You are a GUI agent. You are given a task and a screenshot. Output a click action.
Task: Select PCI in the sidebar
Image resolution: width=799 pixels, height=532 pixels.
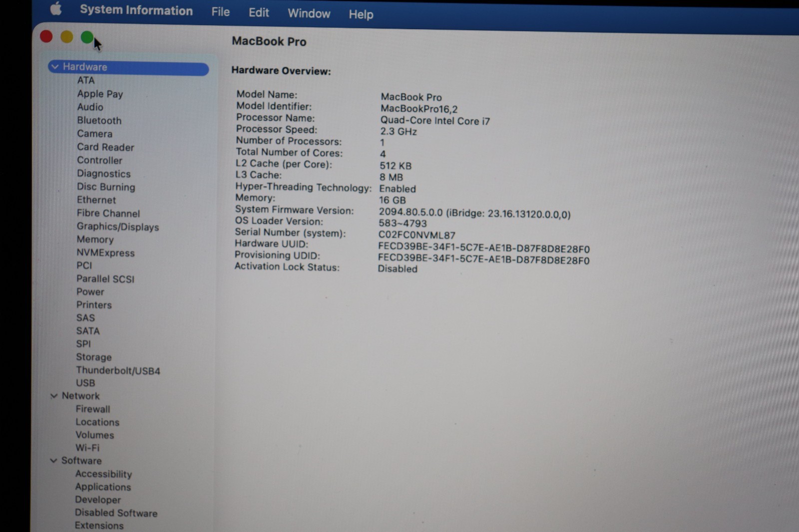pyautogui.click(x=84, y=266)
